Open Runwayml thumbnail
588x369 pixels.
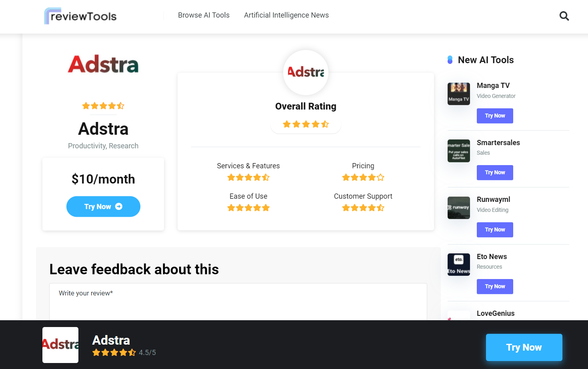(459, 208)
